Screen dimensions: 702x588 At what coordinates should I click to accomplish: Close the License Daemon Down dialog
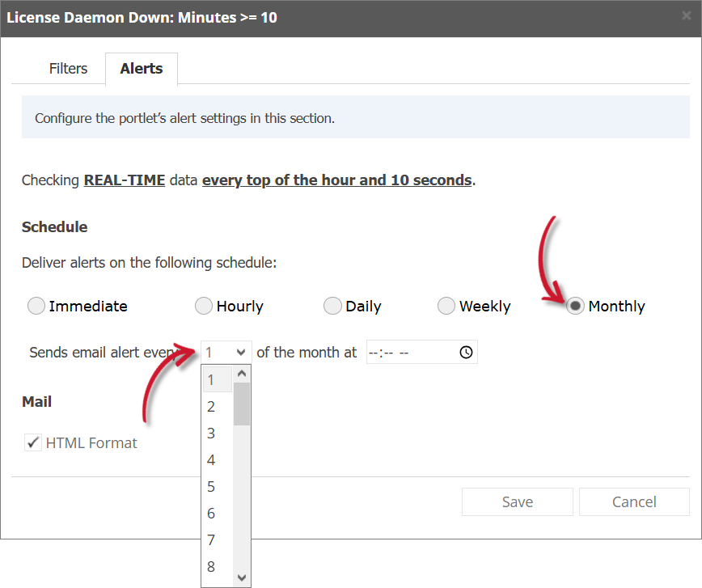688,17
